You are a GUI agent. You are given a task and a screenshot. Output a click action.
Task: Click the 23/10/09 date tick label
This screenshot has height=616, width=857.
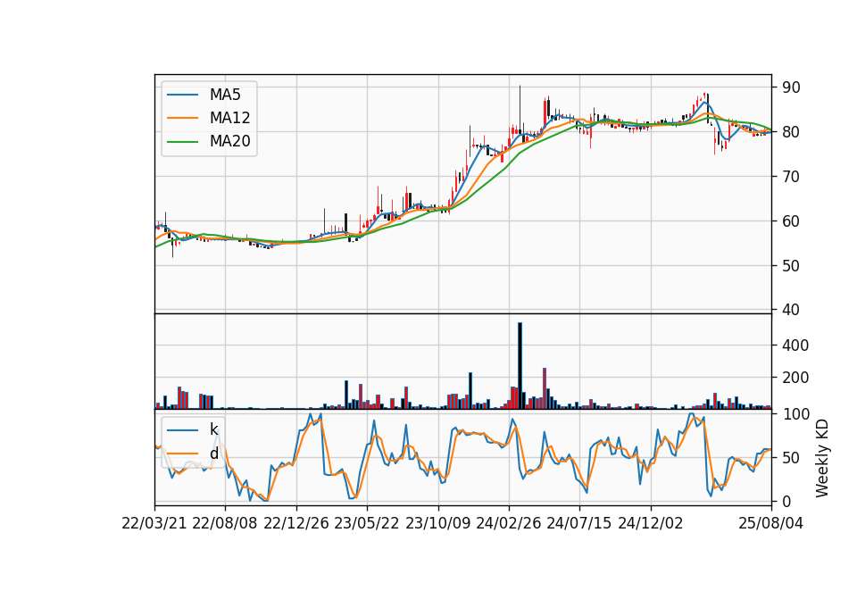[x=437, y=523]
